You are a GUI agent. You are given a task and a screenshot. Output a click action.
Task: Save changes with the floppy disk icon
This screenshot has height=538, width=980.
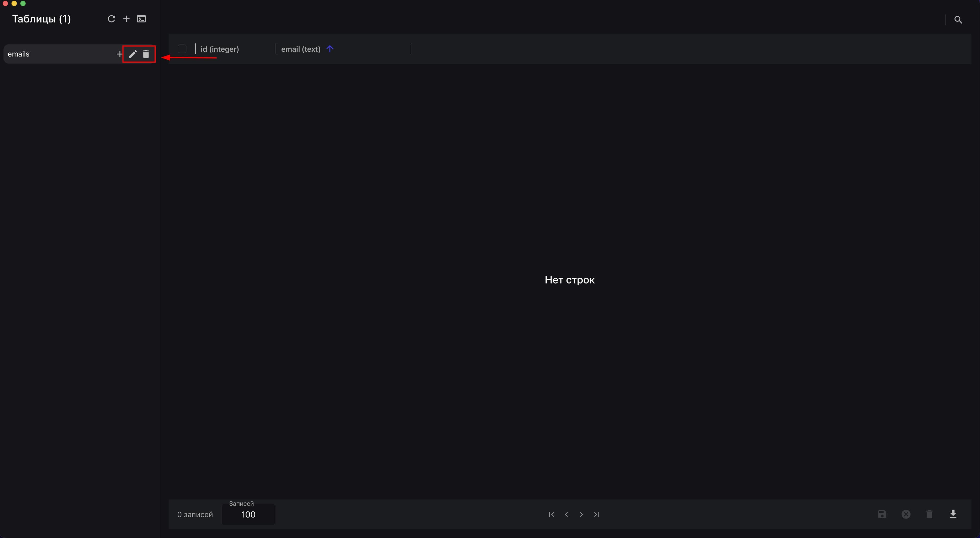882,514
